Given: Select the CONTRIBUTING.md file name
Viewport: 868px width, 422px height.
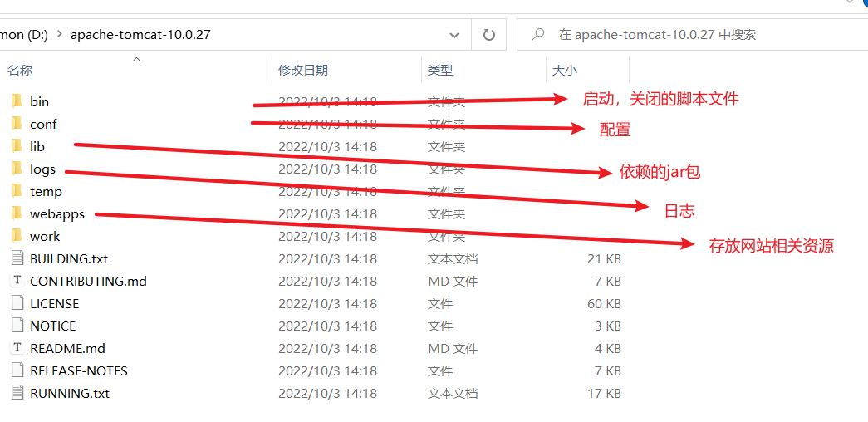Looking at the screenshot, I should pos(88,282).
